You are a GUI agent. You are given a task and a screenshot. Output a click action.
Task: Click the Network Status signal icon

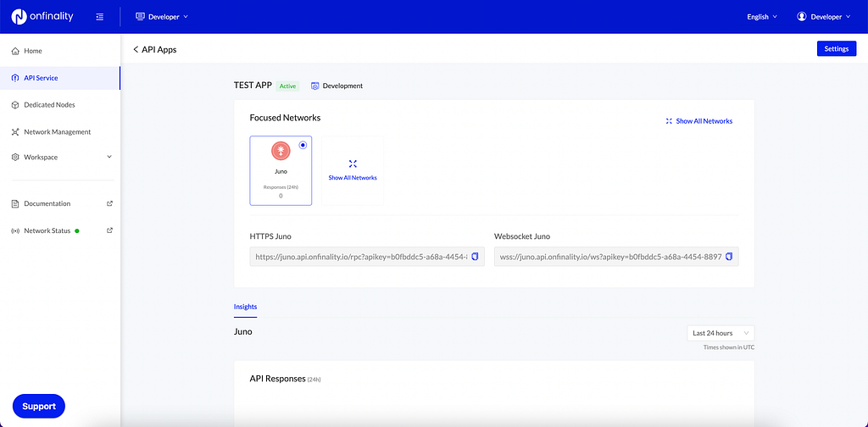(15, 230)
